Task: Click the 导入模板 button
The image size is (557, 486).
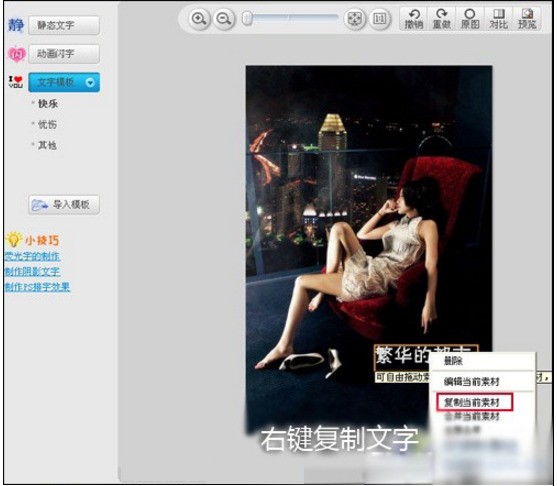Action: (x=64, y=205)
